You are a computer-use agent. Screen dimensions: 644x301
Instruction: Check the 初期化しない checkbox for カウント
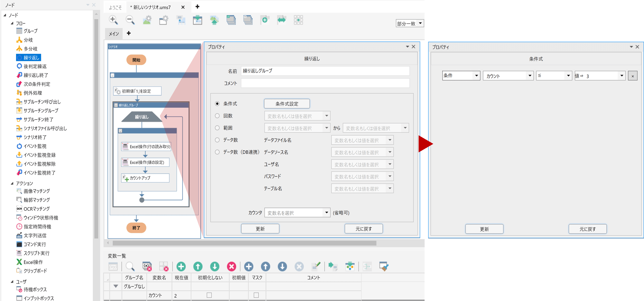click(x=210, y=295)
